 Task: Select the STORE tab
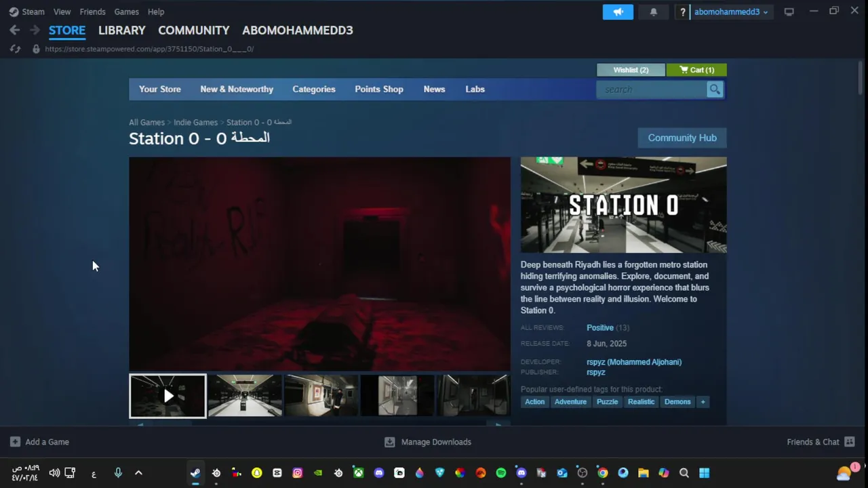point(67,30)
